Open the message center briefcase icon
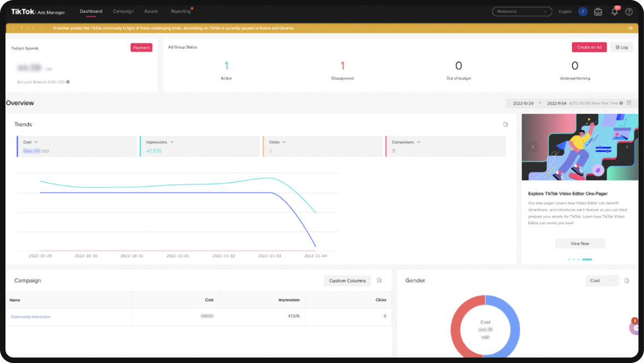Image resolution: width=644 pixels, height=363 pixels. (x=599, y=11)
